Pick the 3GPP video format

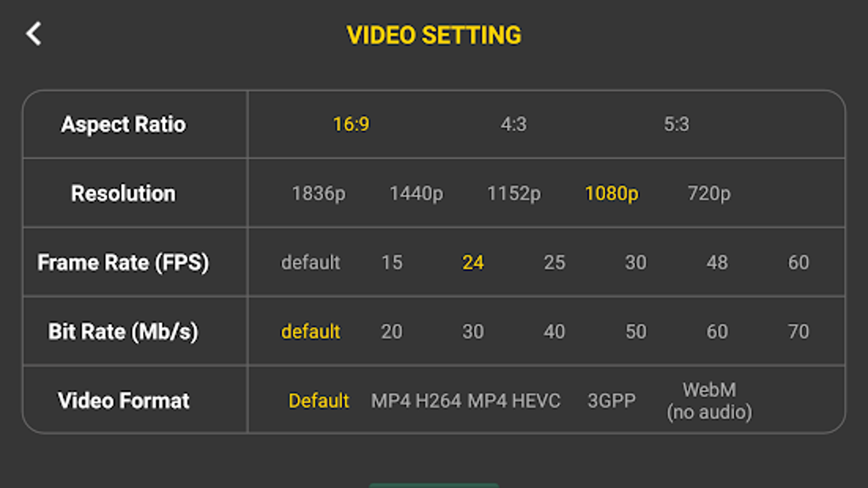(x=611, y=400)
